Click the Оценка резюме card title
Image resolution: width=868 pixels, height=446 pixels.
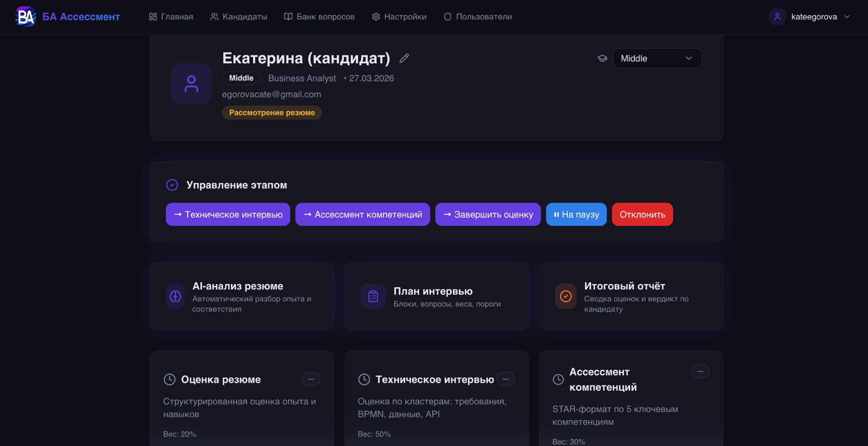point(221,380)
